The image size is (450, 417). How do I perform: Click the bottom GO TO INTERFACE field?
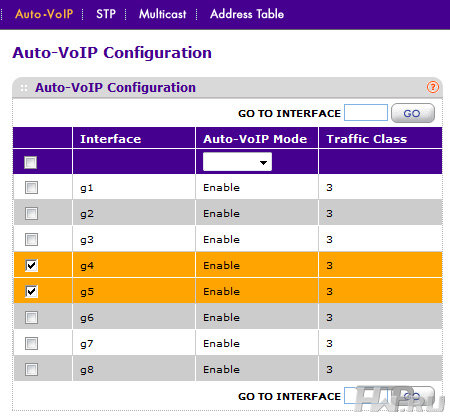click(x=366, y=396)
